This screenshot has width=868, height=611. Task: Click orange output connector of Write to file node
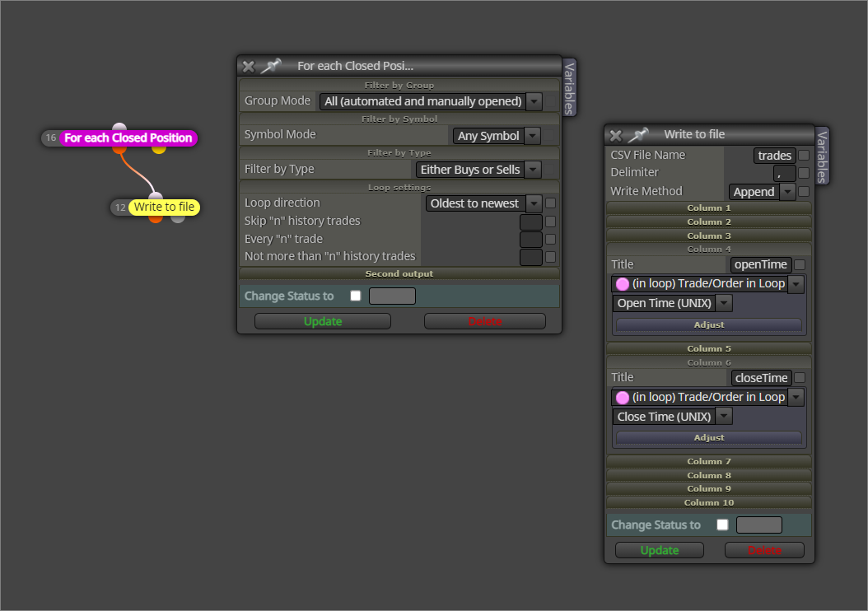(156, 218)
